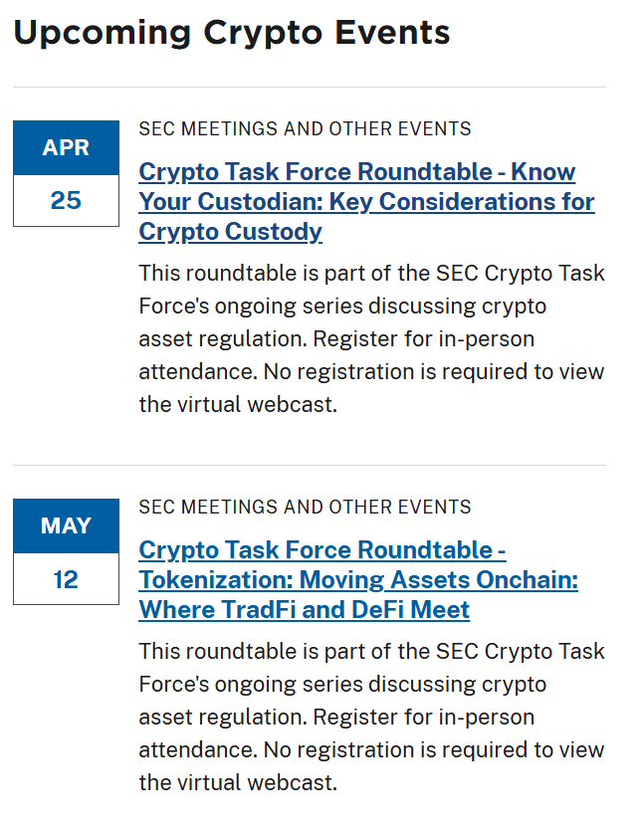Click the APR month badge
The image size is (644, 831).
point(66,148)
